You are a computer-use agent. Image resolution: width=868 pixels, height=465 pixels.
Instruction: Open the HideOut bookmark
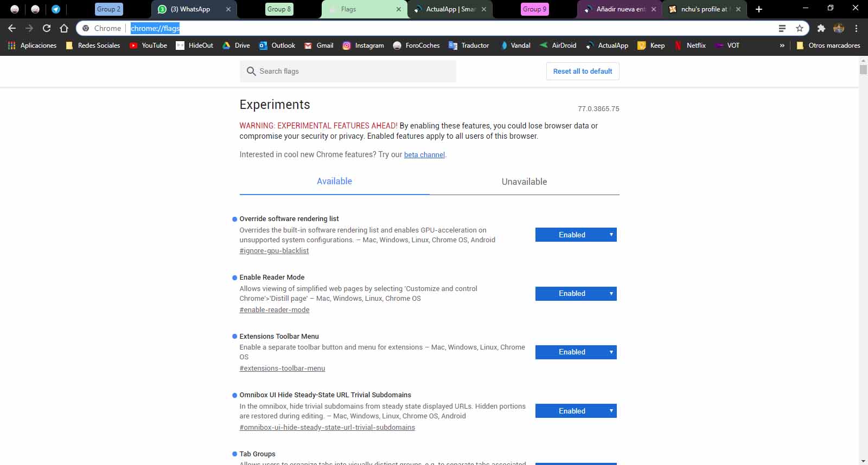click(x=194, y=46)
